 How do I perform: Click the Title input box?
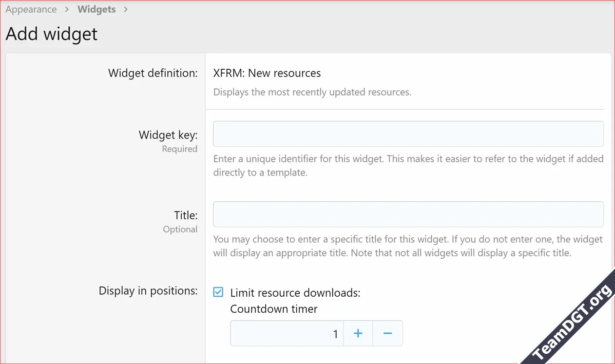coord(408,214)
